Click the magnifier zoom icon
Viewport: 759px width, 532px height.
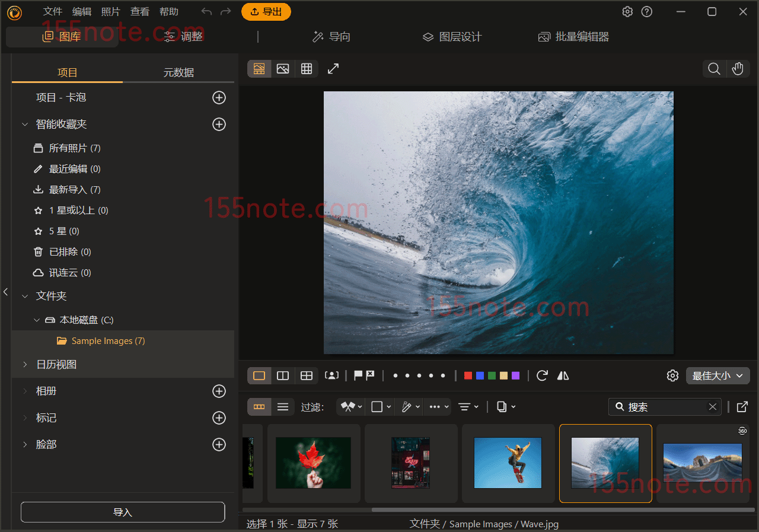pyautogui.click(x=714, y=69)
